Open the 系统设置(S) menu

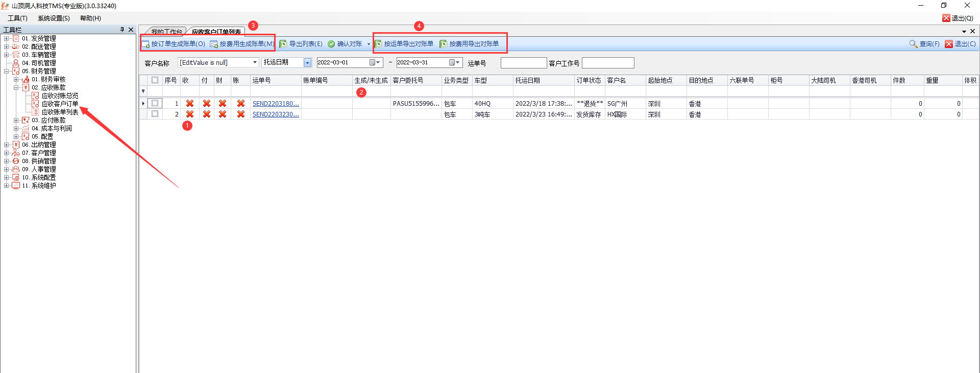[54, 18]
